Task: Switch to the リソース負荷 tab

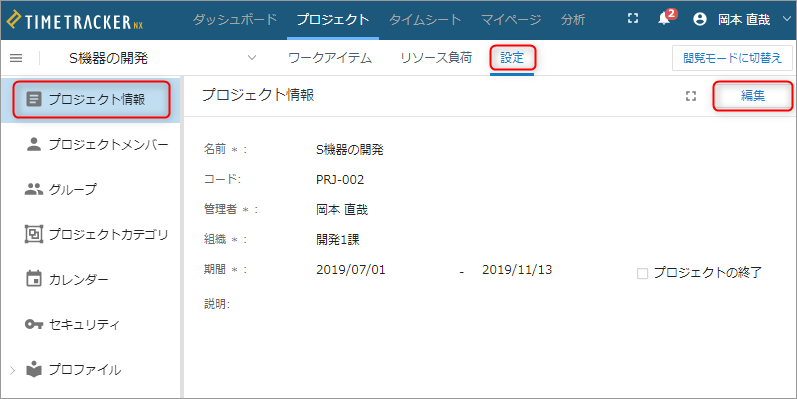Action: click(436, 58)
